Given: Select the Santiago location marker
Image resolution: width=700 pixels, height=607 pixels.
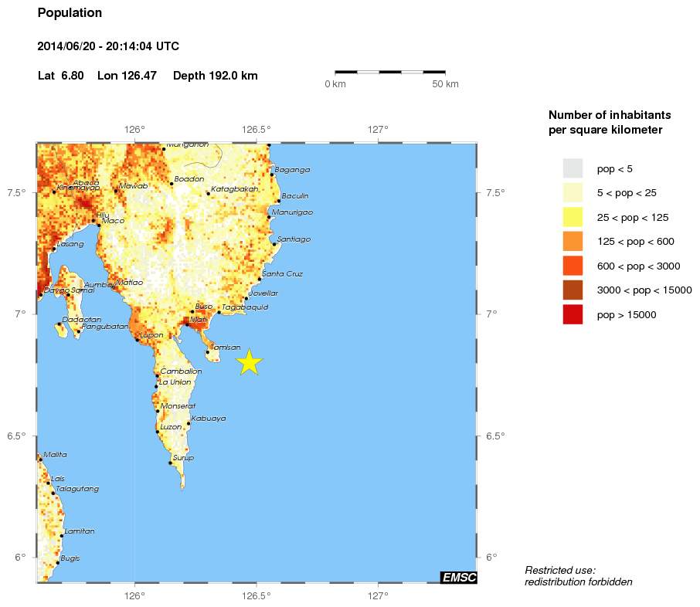Looking at the screenshot, I should (274, 243).
